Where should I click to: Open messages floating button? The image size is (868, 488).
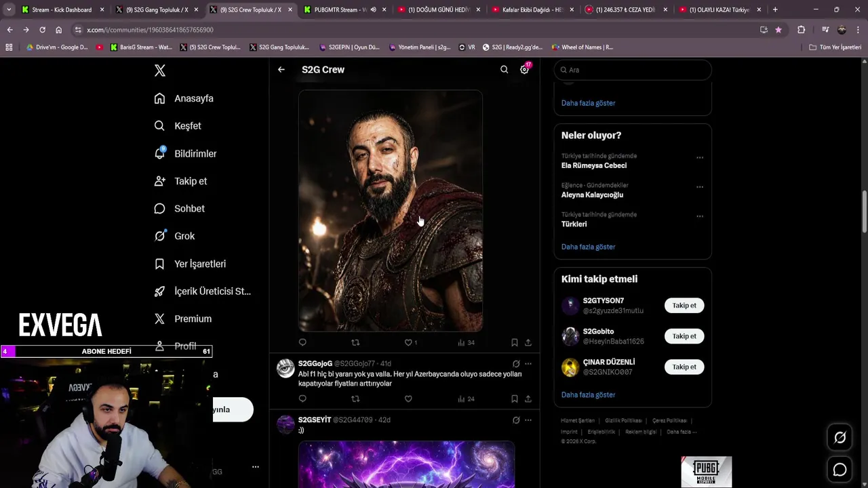pos(840,469)
